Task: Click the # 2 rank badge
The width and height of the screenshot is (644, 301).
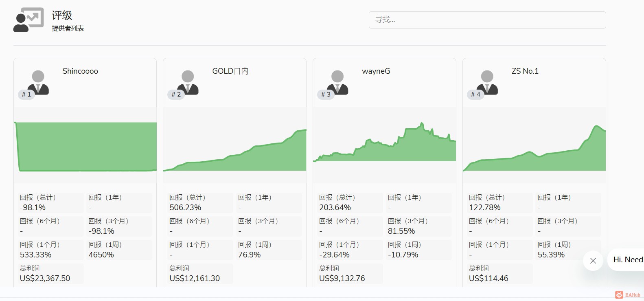Action: 176,94
